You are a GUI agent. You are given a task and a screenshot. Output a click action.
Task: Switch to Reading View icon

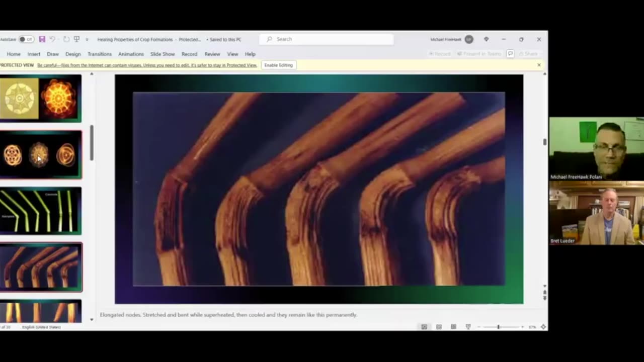click(453, 327)
